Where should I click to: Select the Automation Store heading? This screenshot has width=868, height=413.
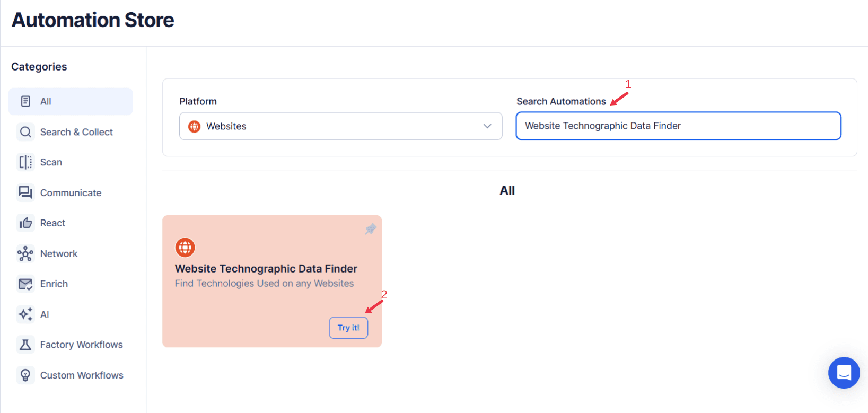92,20
